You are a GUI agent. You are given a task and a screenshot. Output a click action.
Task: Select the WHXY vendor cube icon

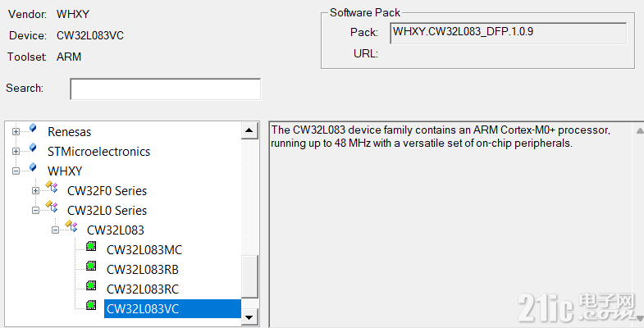[33, 167]
